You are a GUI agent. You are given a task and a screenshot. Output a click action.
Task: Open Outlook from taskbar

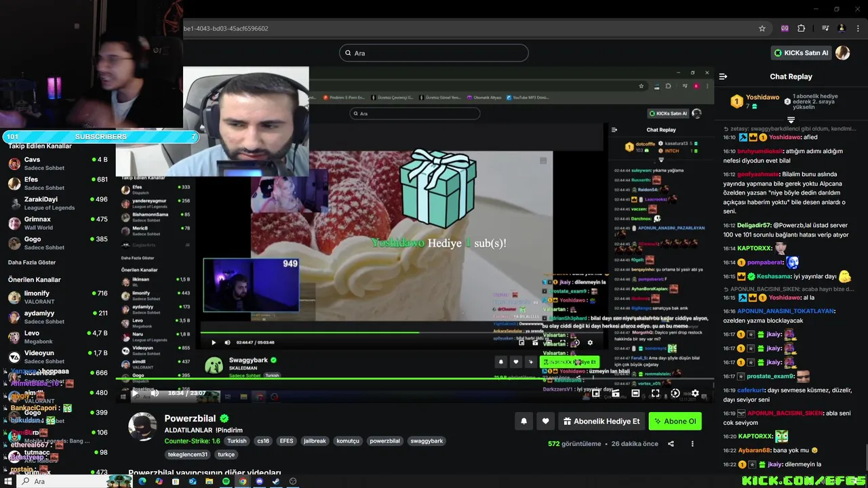(x=193, y=481)
